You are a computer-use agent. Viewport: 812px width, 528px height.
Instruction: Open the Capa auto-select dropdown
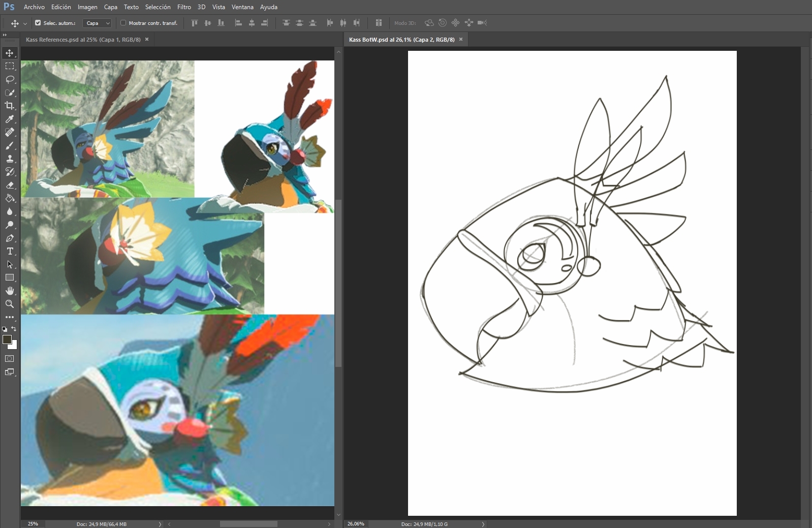pos(97,23)
